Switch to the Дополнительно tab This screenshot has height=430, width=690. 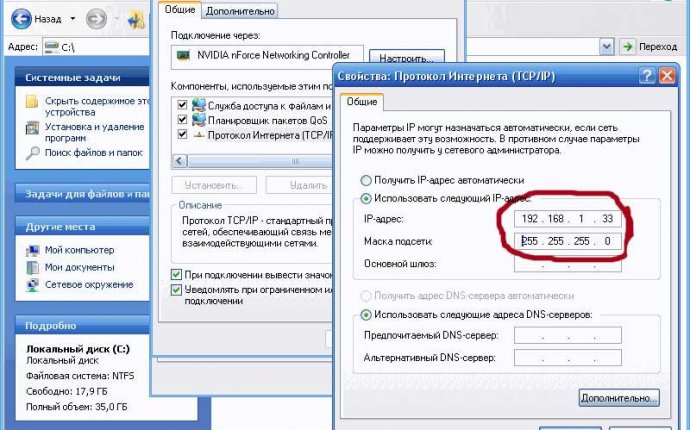(240, 11)
